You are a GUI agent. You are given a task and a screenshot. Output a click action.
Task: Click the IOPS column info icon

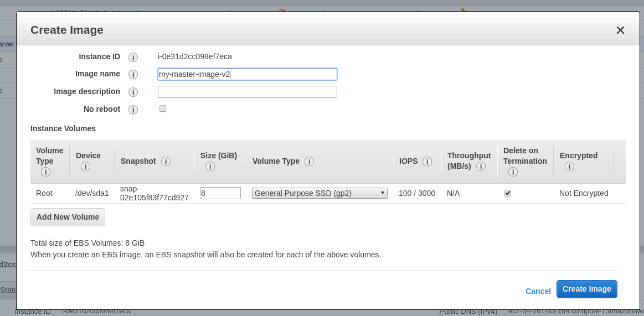pos(427,161)
